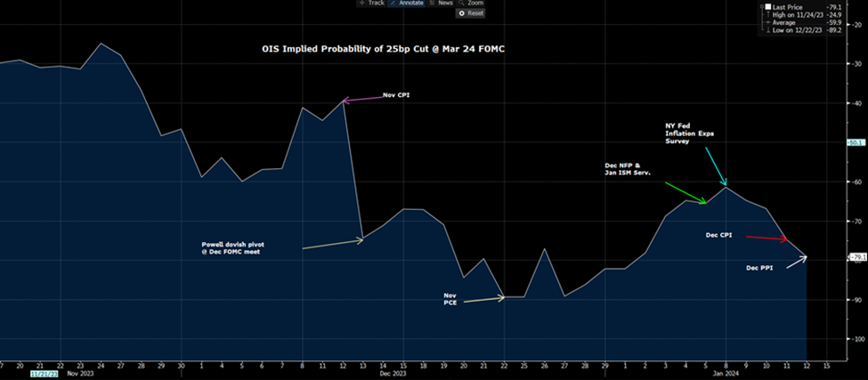
Task: Click the Low on 12/22/23 legend marker
Action: pyautogui.click(x=768, y=31)
